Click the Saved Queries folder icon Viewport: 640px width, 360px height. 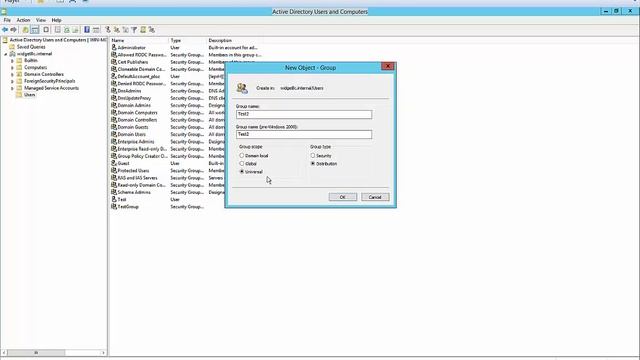pos(12,47)
